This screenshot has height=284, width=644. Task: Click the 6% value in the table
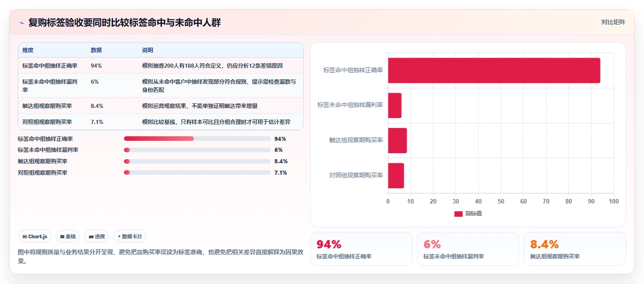click(95, 82)
